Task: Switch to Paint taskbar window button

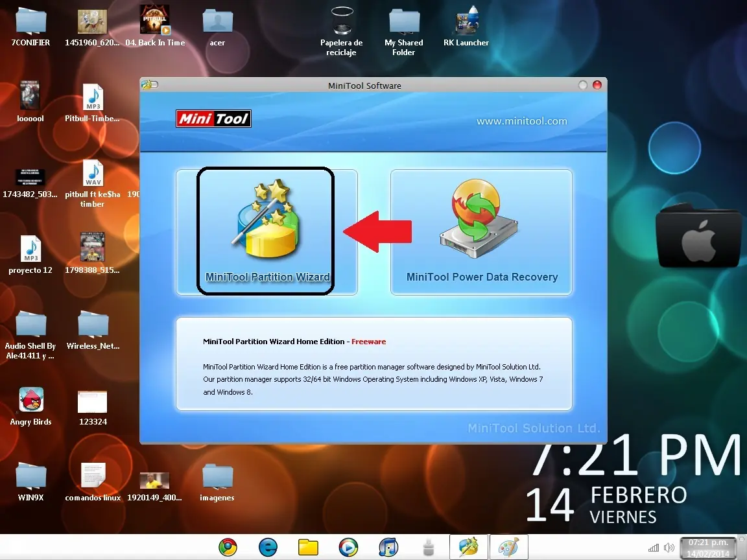Action: (509, 546)
